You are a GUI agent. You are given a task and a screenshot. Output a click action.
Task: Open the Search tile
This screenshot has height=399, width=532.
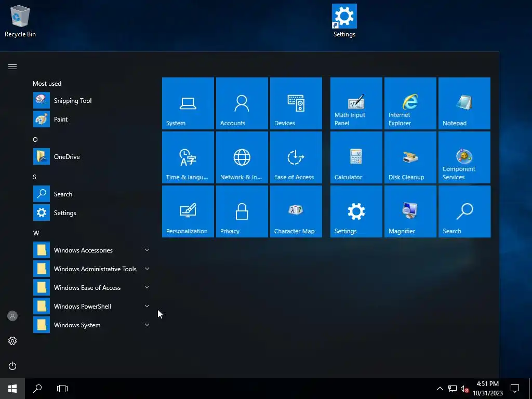464,211
